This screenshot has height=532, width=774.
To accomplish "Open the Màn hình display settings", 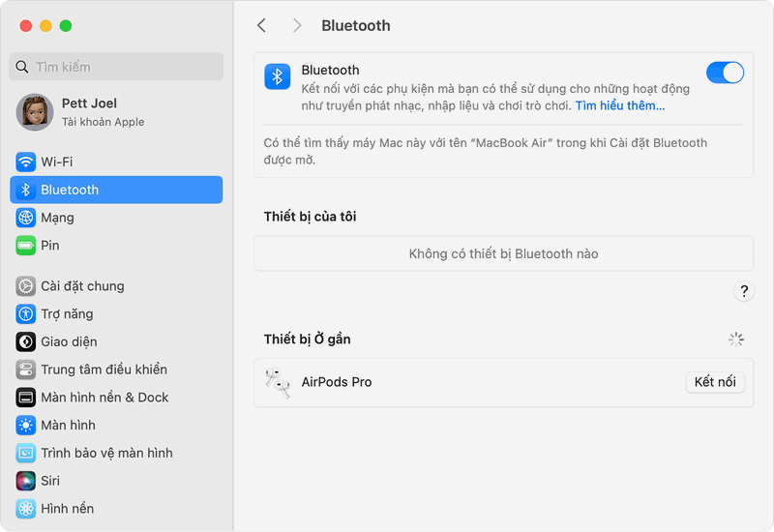I will [116, 425].
